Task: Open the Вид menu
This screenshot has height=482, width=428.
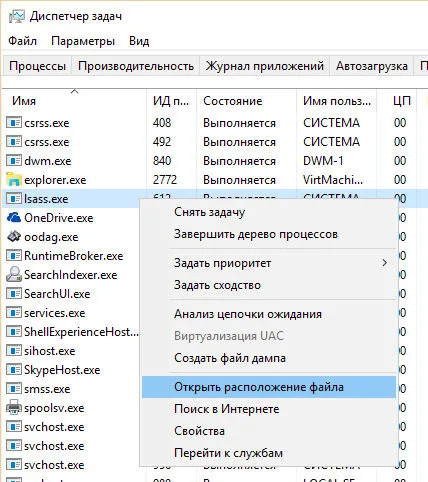Action: click(139, 41)
